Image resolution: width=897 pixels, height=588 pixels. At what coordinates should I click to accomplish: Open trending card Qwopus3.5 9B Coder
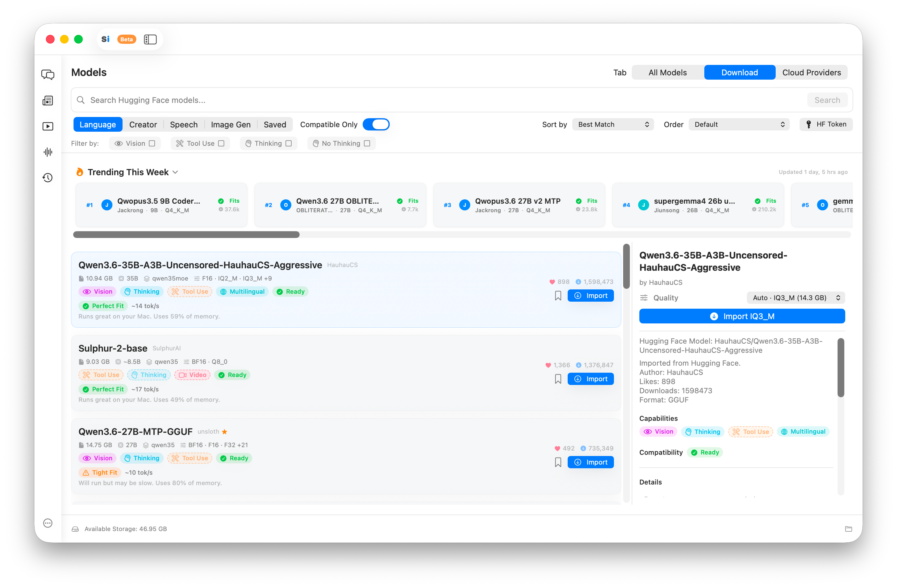click(161, 205)
